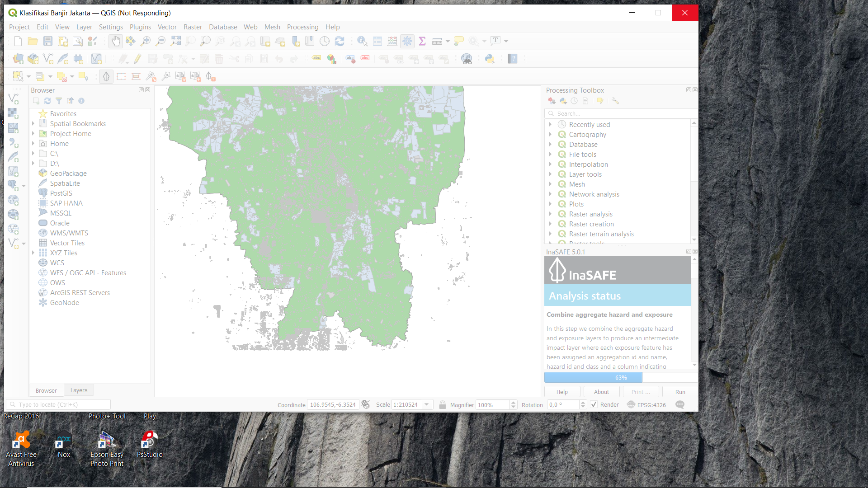This screenshot has height=488, width=868.
Task: Select the Identify Features tool
Action: [x=362, y=41]
